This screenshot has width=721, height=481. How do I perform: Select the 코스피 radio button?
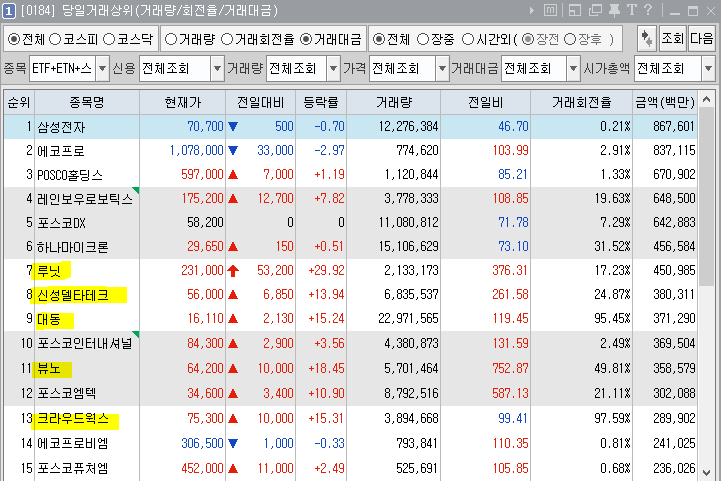click(55, 40)
